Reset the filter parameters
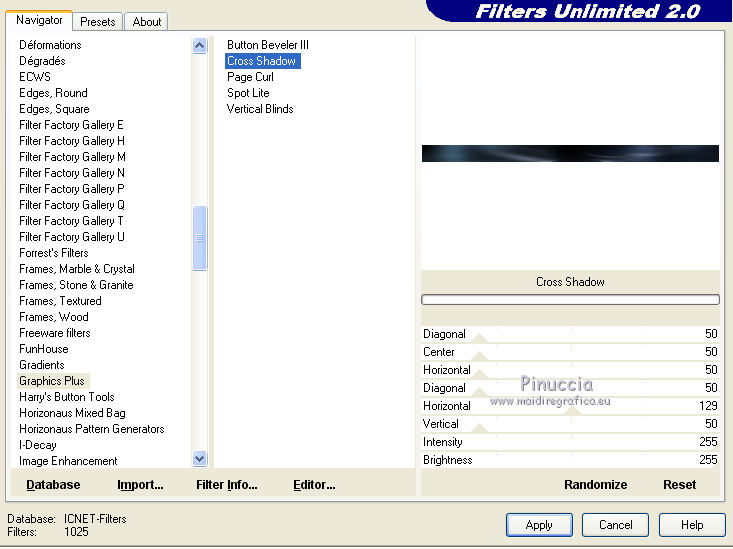 pyautogui.click(x=680, y=485)
